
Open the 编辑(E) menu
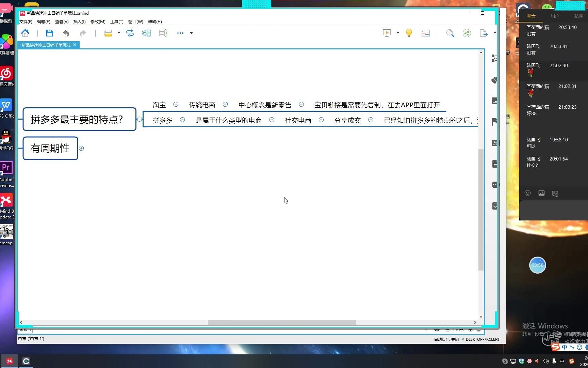[44, 22]
